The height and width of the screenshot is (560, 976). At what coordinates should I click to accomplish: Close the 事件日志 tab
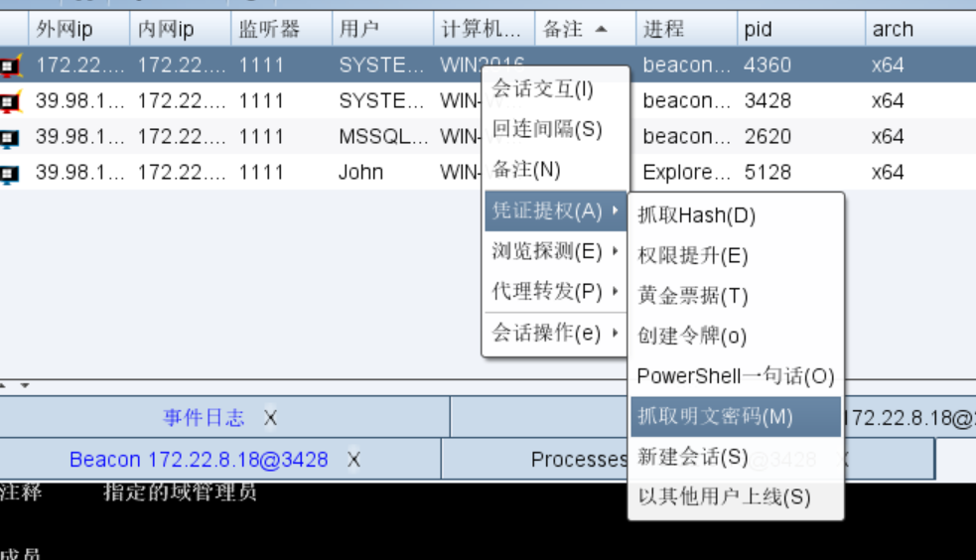point(270,418)
